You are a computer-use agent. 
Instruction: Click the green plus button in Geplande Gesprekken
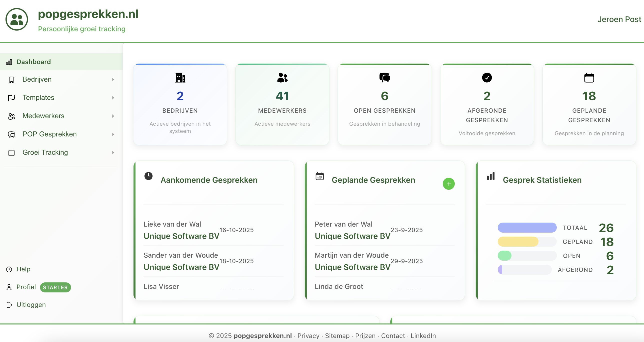[x=448, y=184]
